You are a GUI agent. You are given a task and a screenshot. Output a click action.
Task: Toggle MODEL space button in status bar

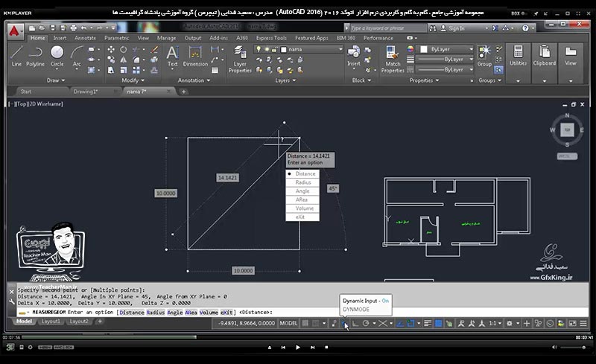tap(288, 323)
